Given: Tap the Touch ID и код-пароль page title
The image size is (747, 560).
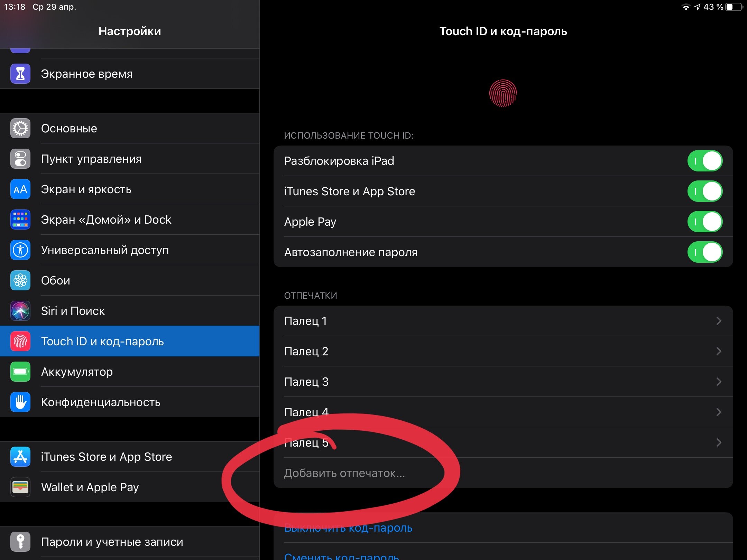Looking at the screenshot, I should click(503, 31).
